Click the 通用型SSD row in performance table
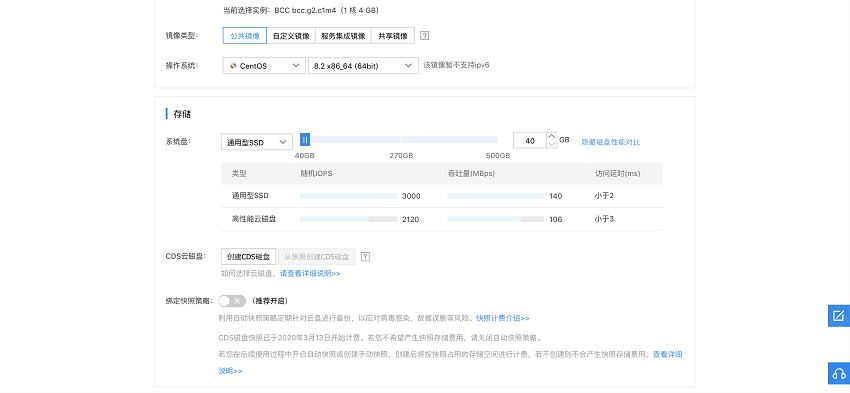The image size is (850, 393). pyautogui.click(x=442, y=196)
